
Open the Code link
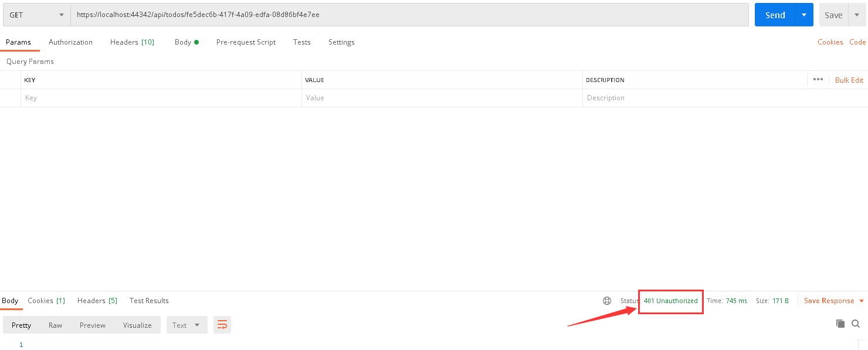pyautogui.click(x=857, y=42)
